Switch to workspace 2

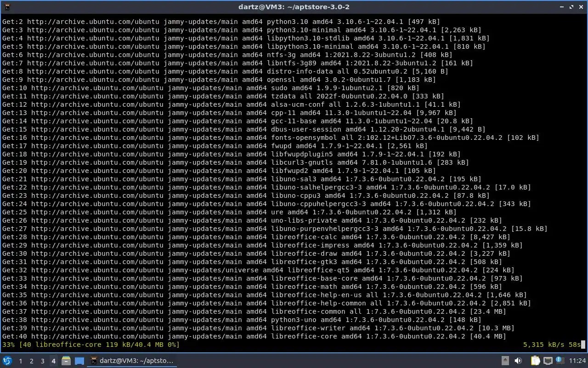[x=31, y=361]
